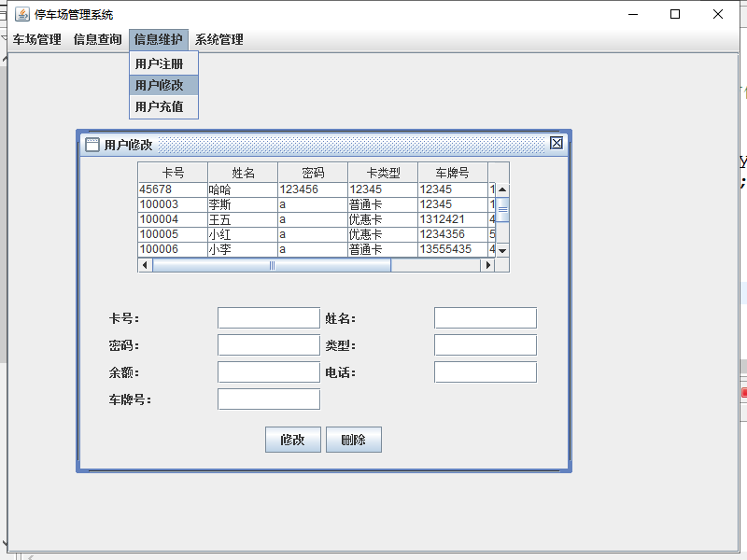Click the table's vertical scrollbar thumb
Image resolution: width=747 pixels, height=560 pixels.
tap(502, 209)
